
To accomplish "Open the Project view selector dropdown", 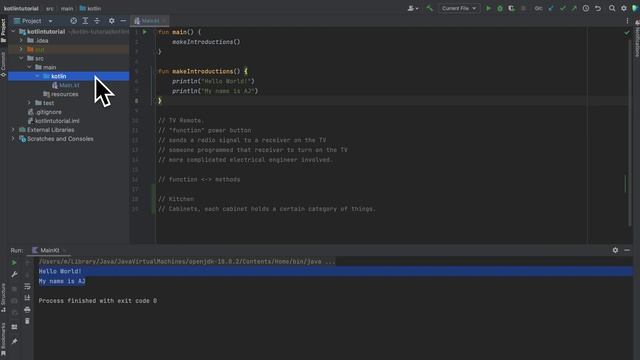I will pyautogui.click(x=33, y=21).
